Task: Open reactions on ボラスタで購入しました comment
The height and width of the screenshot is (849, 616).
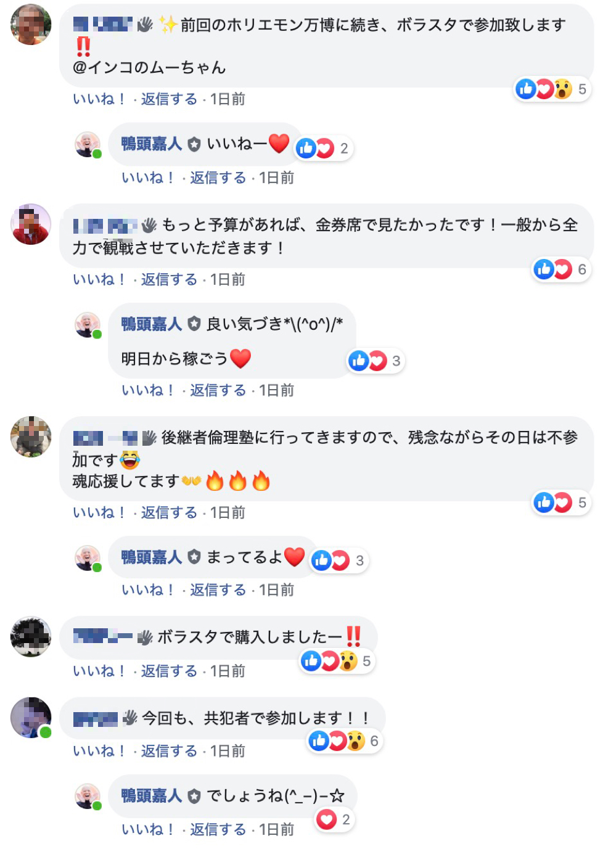Action: point(337,661)
